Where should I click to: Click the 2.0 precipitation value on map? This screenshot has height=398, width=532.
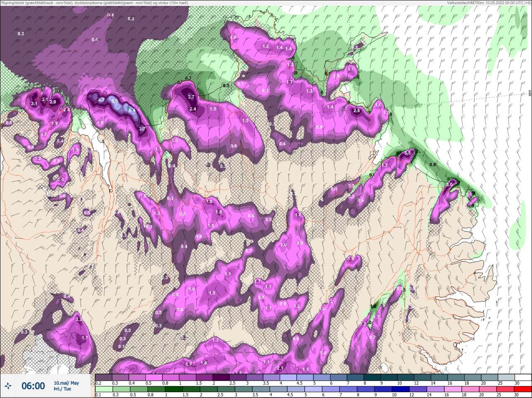tap(61, 179)
